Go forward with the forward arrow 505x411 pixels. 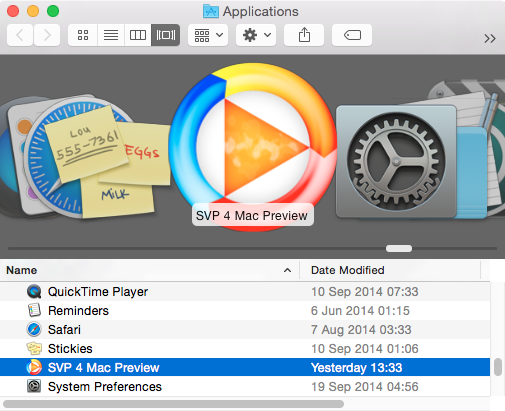coord(47,35)
